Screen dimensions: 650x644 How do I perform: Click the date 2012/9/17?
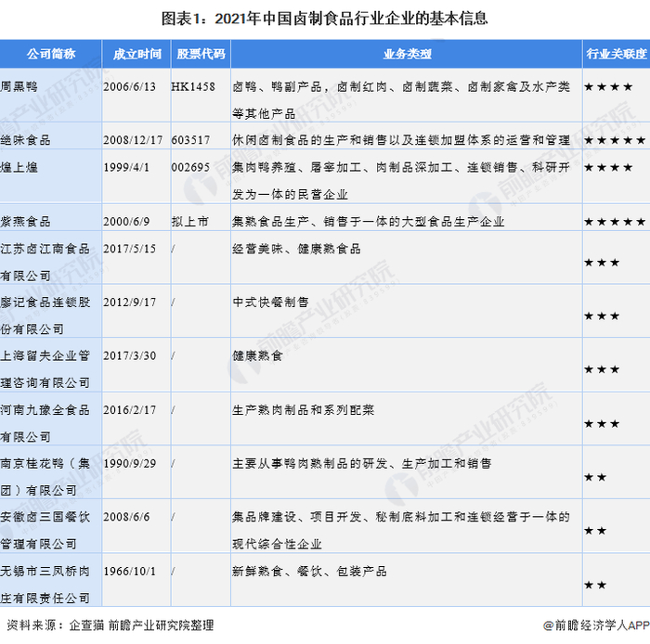tap(129, 303)
